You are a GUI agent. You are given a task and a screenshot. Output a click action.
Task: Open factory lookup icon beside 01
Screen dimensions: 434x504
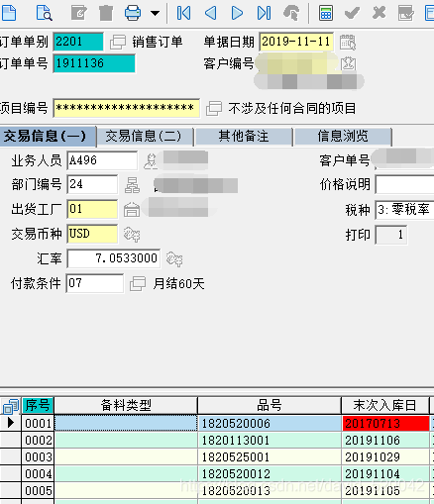pyautogui.click(x=132, y=210)
